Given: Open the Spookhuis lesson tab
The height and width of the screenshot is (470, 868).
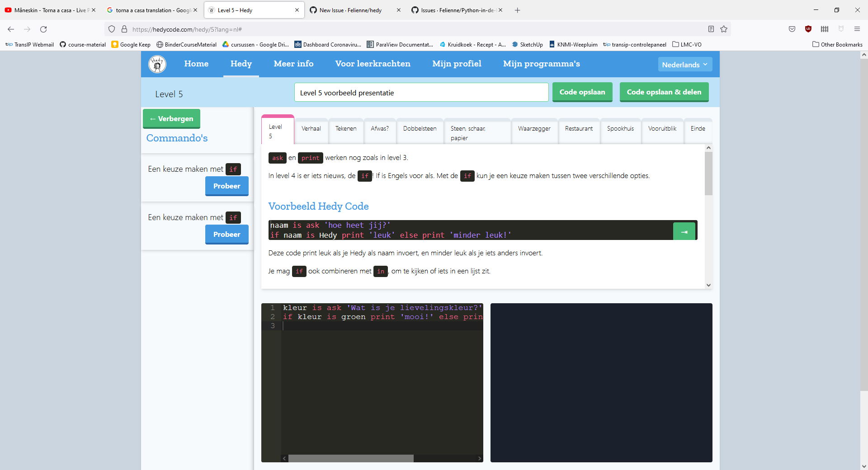Looking at the screenshot, I should (620, 129).
